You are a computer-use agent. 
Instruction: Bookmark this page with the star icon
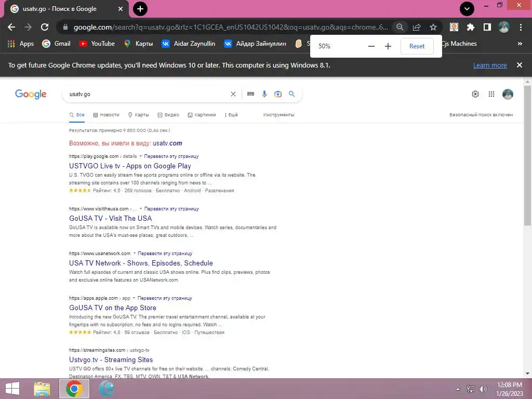[x=433, y=27]
